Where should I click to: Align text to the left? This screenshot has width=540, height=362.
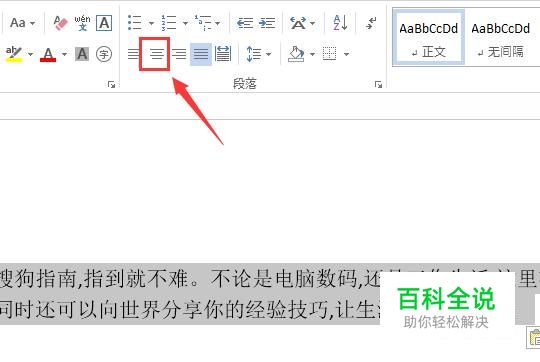pyautogui.click(x=134, y=54)
